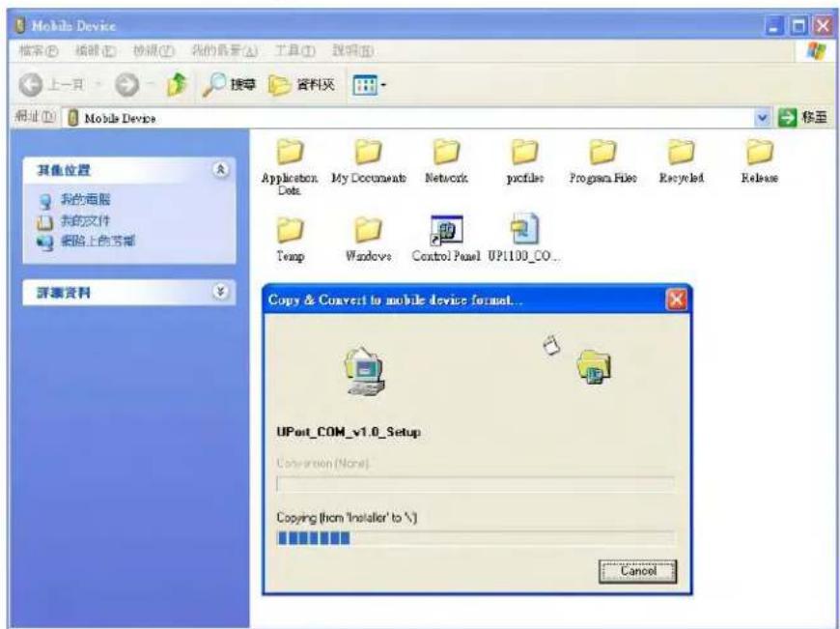Screen dimensions: 840x629
Task: Open the View menu
Action: coord(154,51)
